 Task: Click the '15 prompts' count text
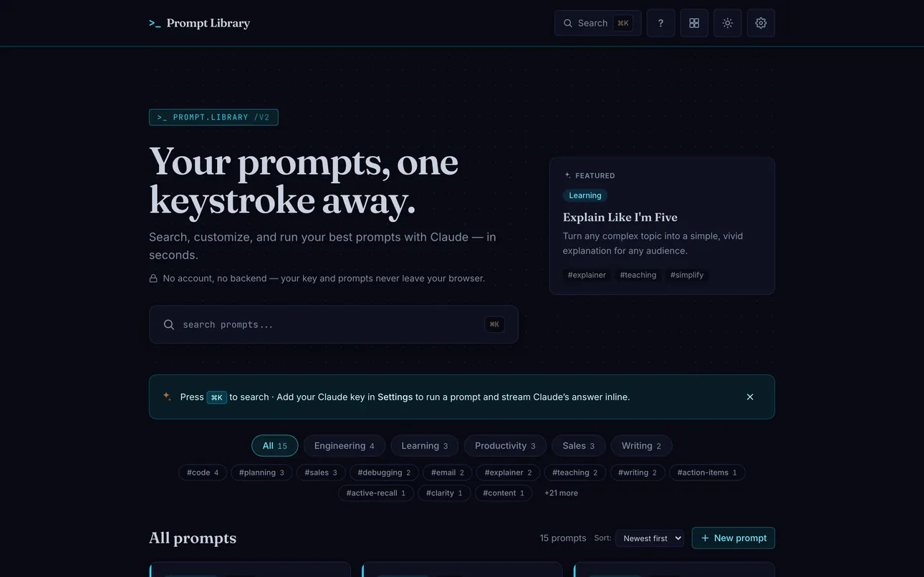563,538
